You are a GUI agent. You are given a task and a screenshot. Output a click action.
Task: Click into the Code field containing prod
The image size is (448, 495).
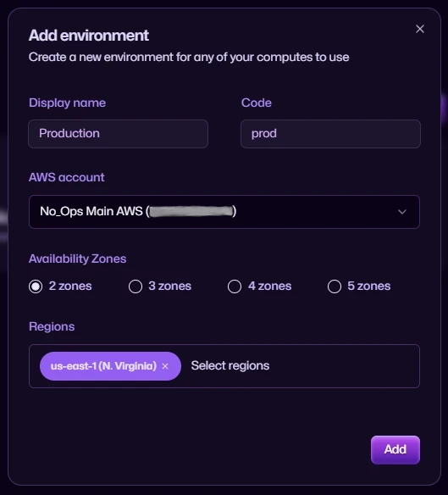pyautogui.click(x=330, y=134)
